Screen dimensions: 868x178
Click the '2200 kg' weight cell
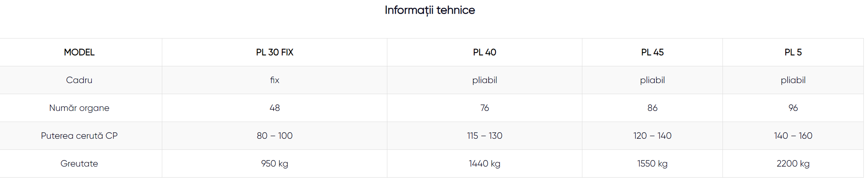tap(793, 164)
